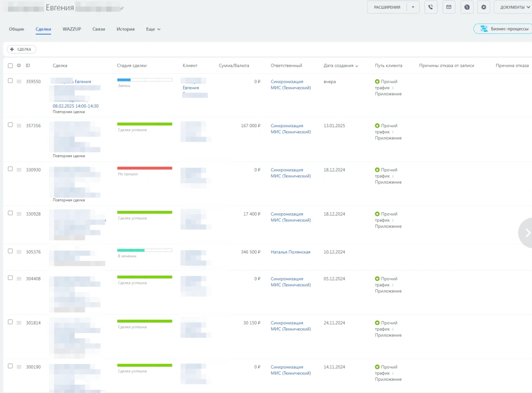Click the pencil edit icon beside contact name
Screen dimensions: 532x393
122,8
